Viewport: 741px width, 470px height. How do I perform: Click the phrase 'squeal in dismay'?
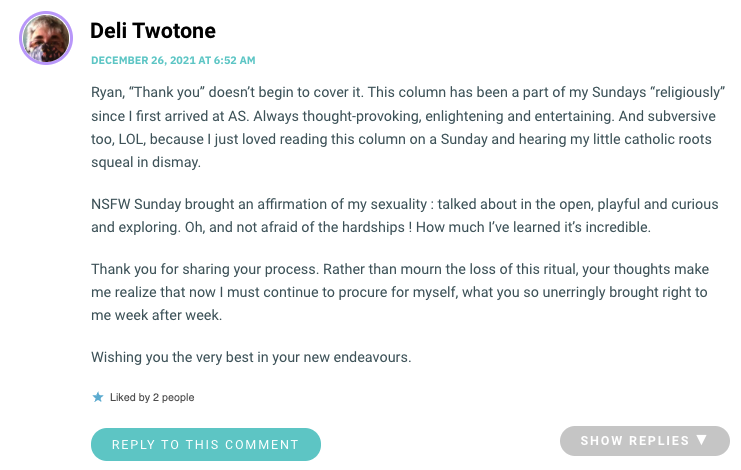(145, 162)
